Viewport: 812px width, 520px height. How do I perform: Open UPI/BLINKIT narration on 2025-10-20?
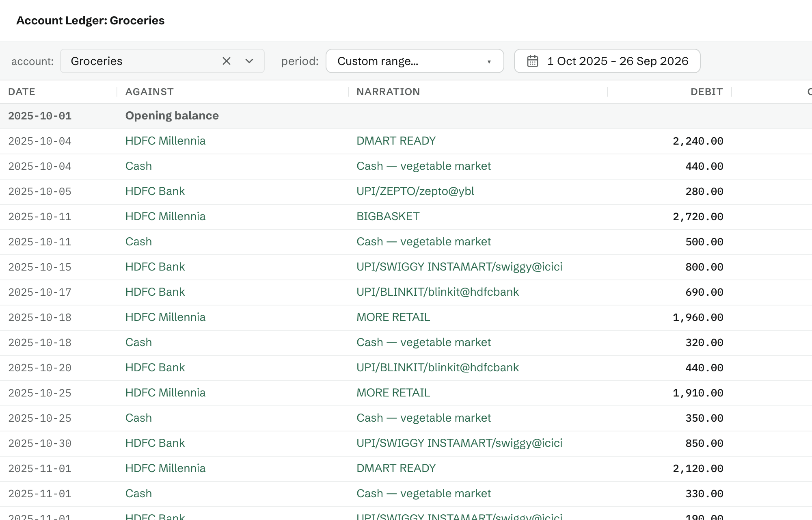click(x=438, y=368)
